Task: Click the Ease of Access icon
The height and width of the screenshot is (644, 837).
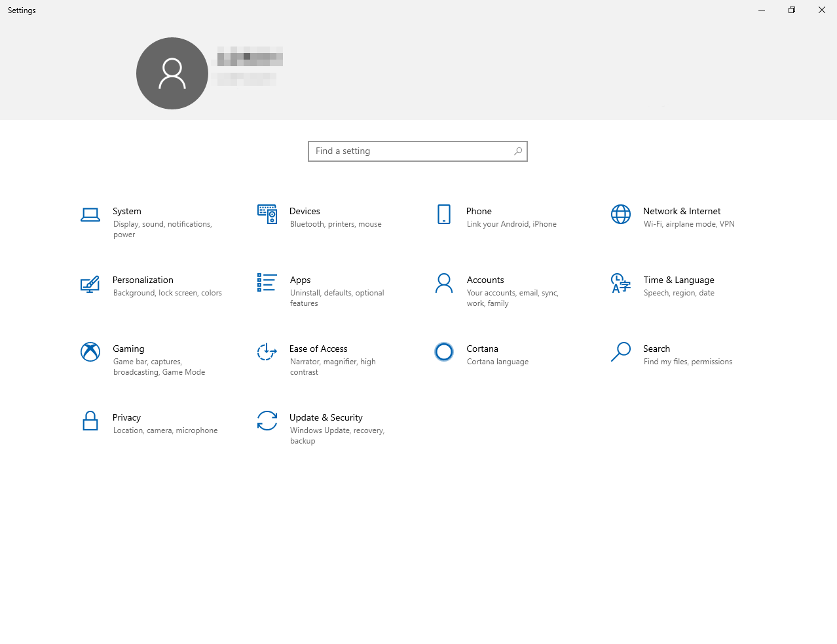Action: point(267,352)
